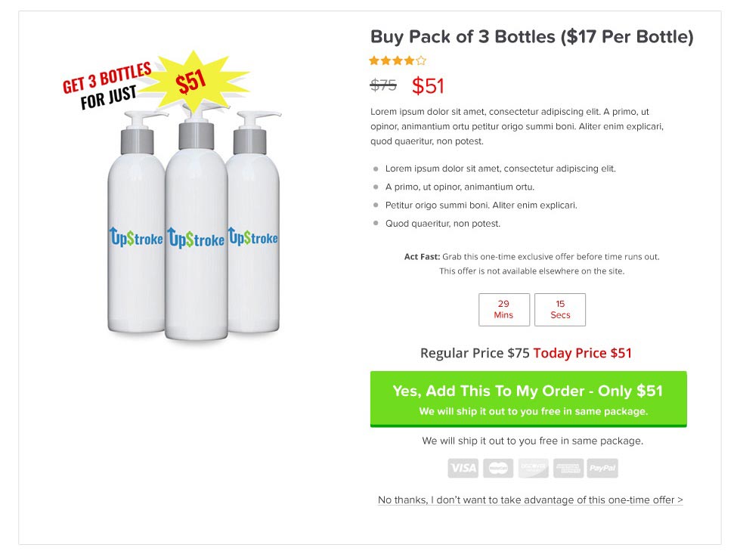Click the Buy Pack of 3 Bottles headline

[x=531, y=36]
